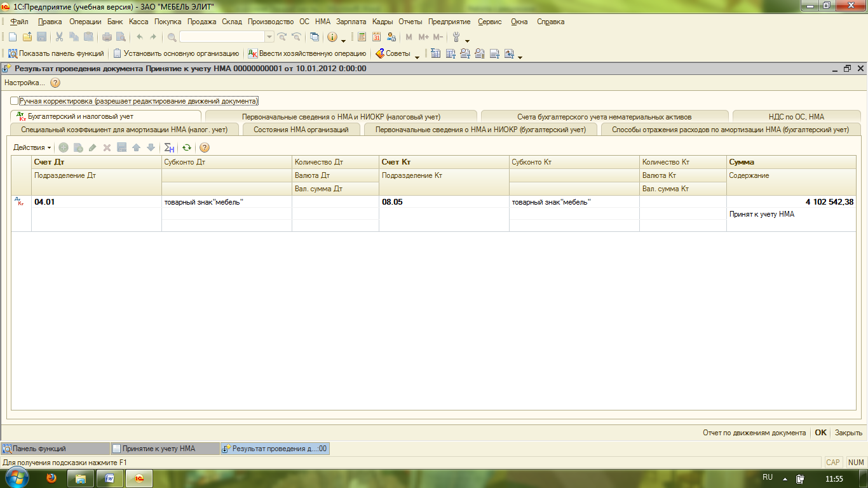Select товарный знак cell under Субконто Кт
This screenshot has height=488, width=868.
[574, 201]
